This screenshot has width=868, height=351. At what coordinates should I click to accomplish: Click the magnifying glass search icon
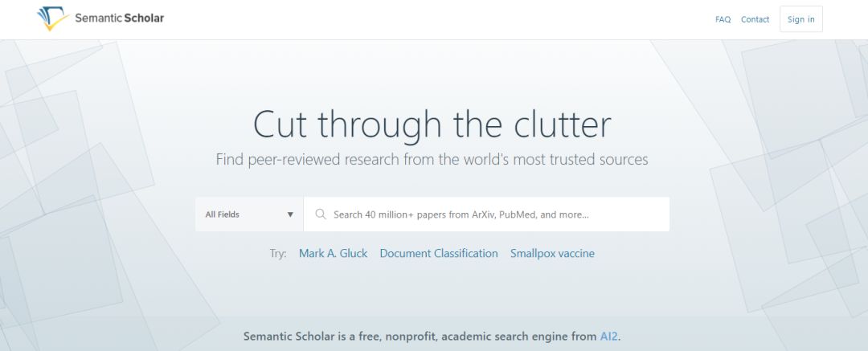tap(321, 214)
